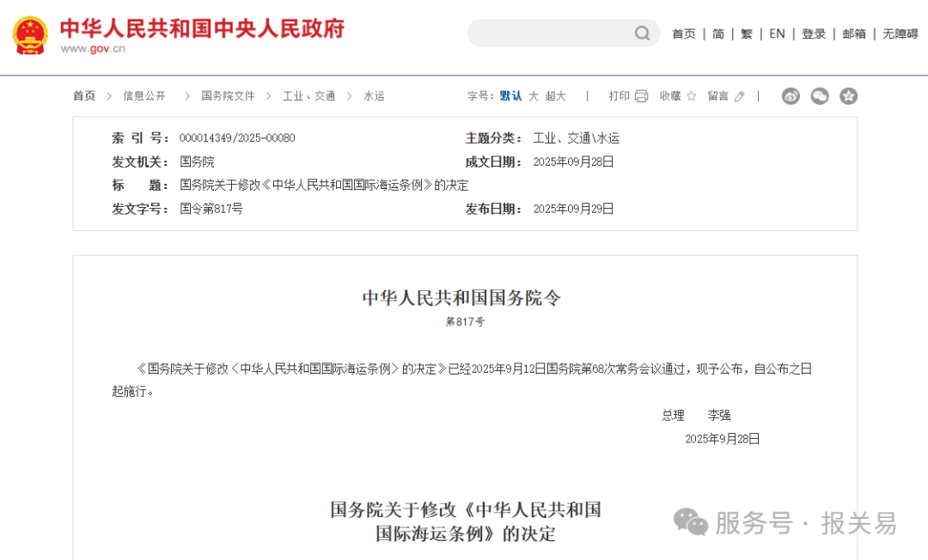Viewport: 928px width, 560px height.
Task: Click the search magnifier icon
Action: (x=642, y=33)
